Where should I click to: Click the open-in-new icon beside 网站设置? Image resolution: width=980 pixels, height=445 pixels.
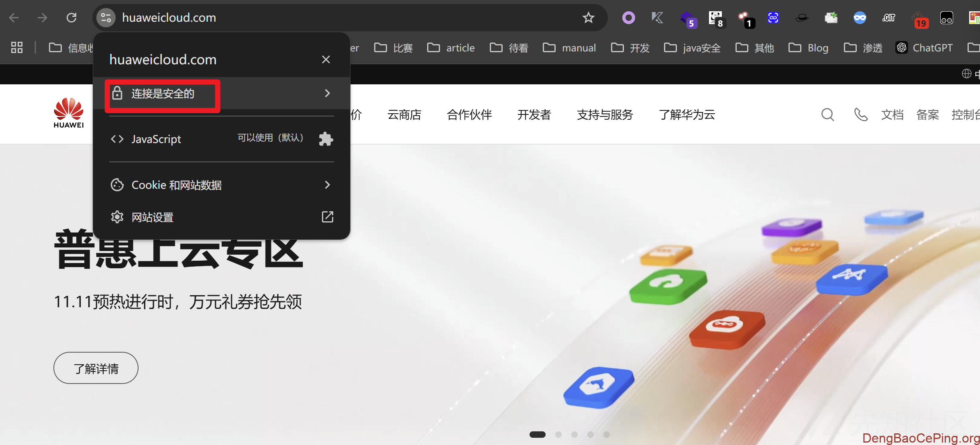pyautogui.click(x=327, y=216)
